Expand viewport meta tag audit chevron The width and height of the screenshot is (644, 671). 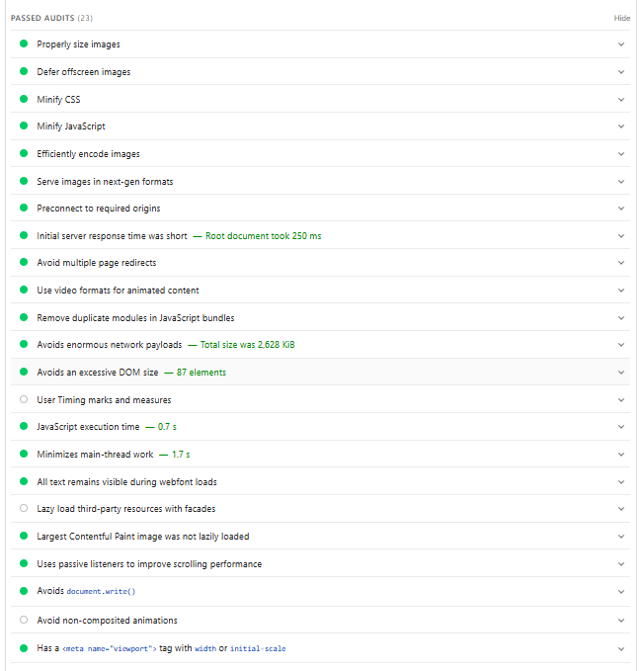[621, 648]
